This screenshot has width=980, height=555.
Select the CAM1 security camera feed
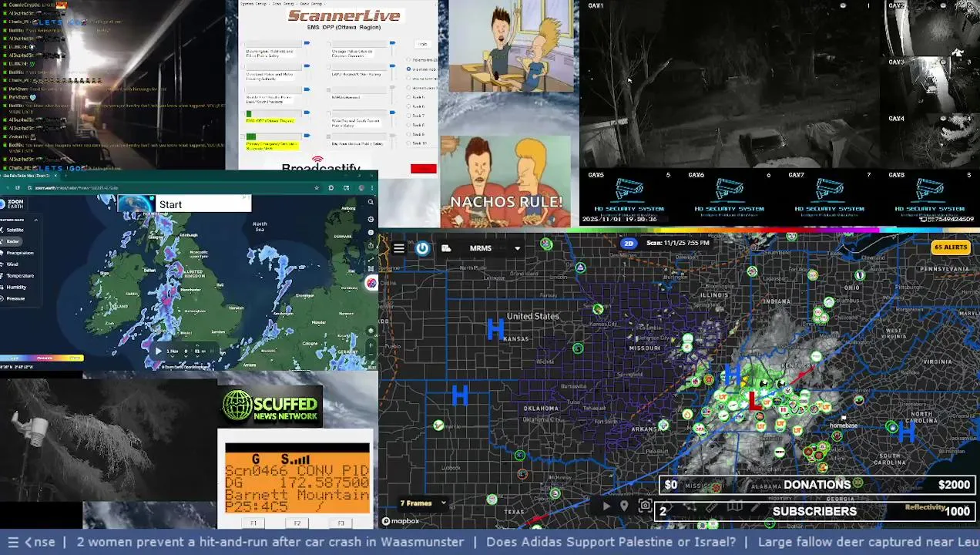pyautogui.click(x=730, y=84)
